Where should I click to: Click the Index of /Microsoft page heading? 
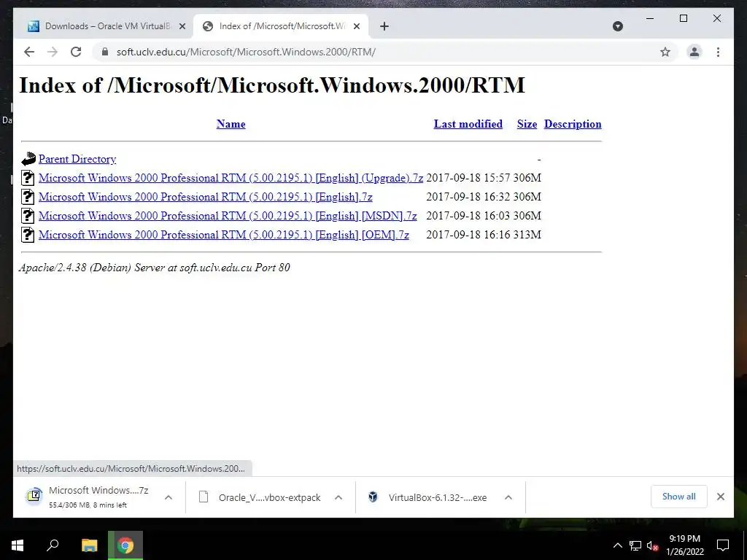tap(272, 85)
